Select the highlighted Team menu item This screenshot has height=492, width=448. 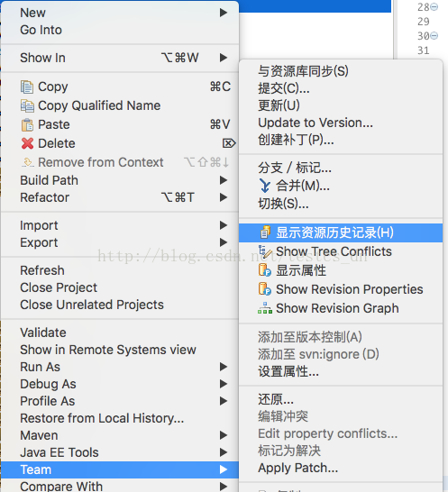(x=120, y=469)
